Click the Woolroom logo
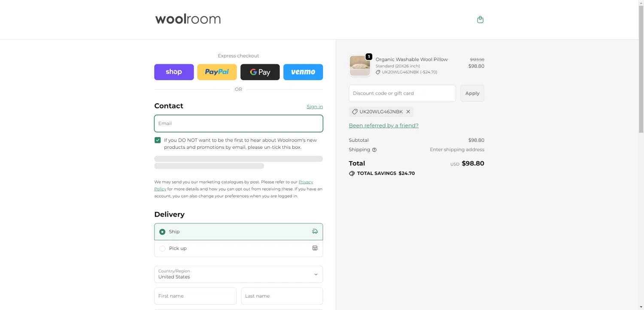 pyautogui.click(x=188, y=19)
